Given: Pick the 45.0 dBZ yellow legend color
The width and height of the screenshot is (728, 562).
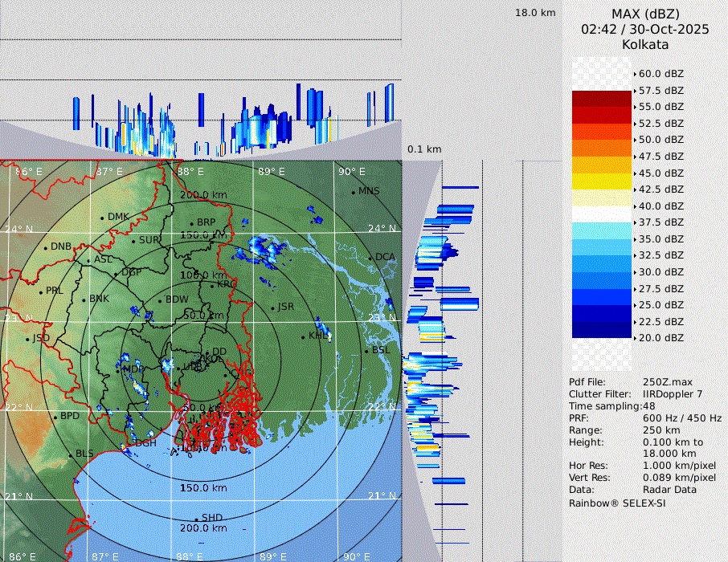Looking at the screenshot, I should coord(601,173).
